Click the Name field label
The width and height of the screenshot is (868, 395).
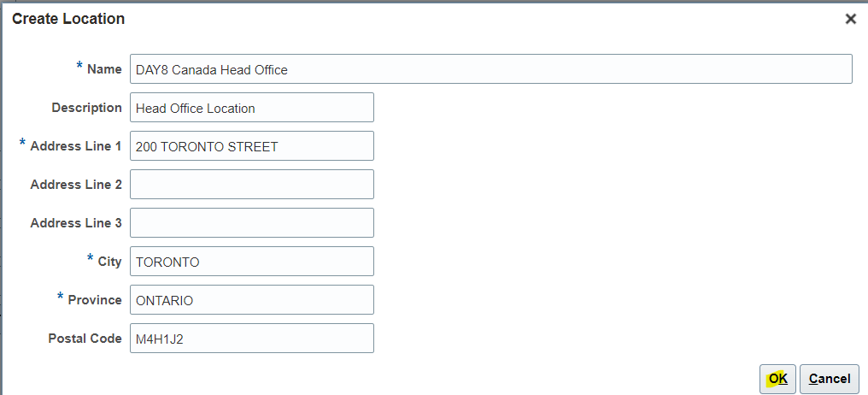pyautogui.click(x=104, y=69)
